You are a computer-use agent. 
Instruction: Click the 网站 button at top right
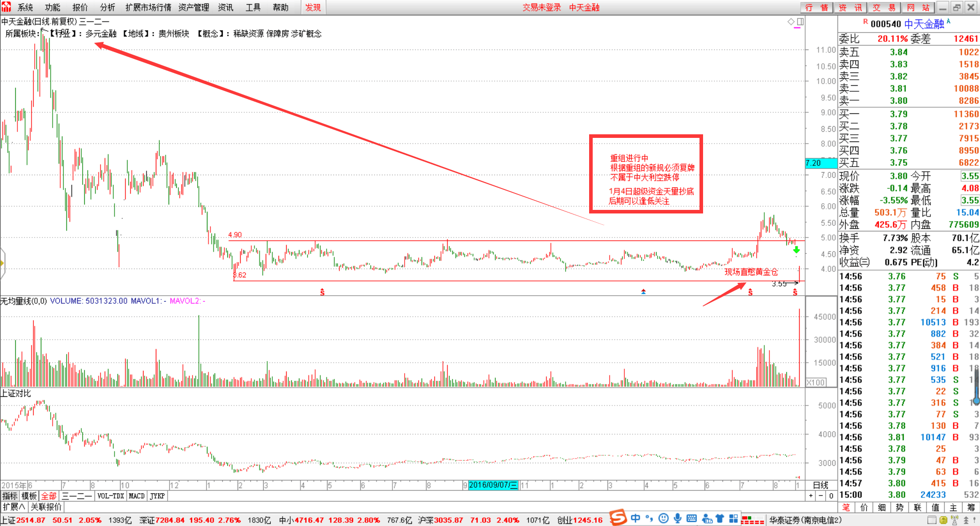coord(918,7)
